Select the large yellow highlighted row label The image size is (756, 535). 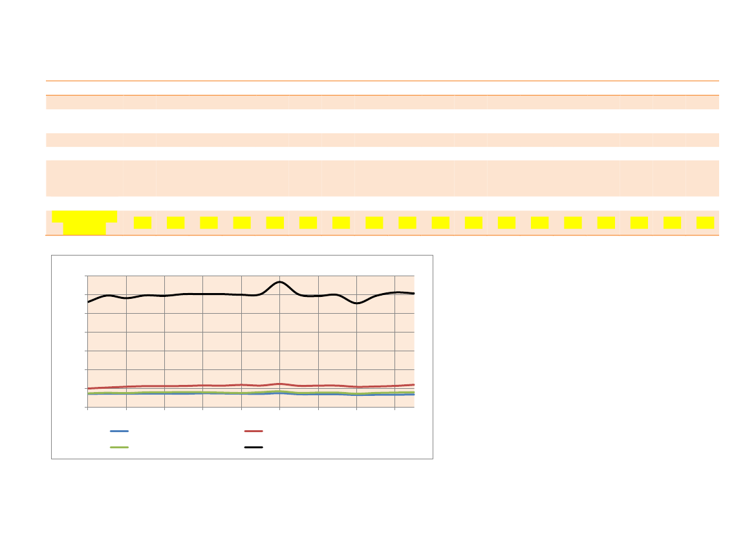[x=84, y=223]
